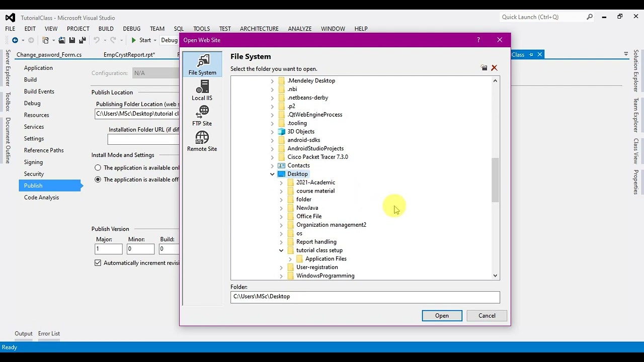Open the Signing properties page
The image size is (644, 362).
point(33,162)
